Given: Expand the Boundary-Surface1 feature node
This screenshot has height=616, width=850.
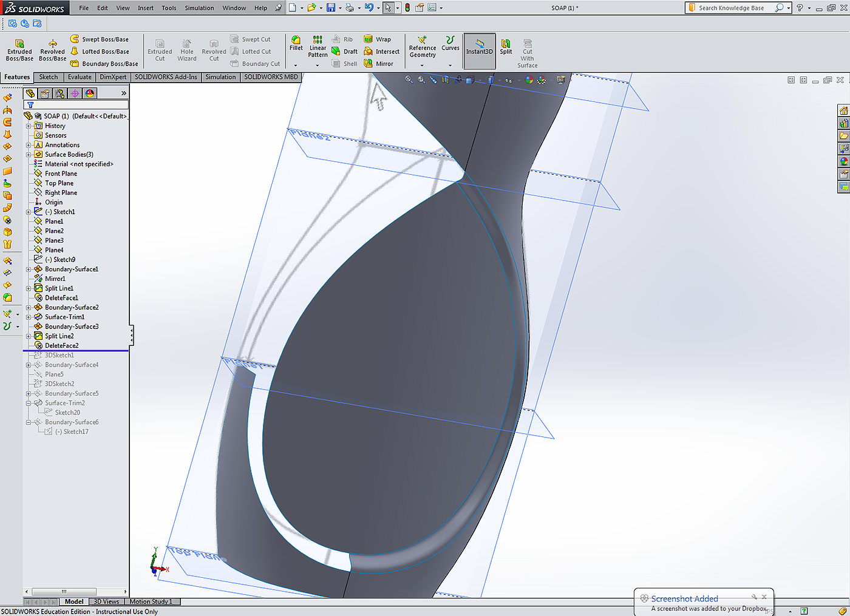Looking at the screenshot, I should (x=29, y=269).
